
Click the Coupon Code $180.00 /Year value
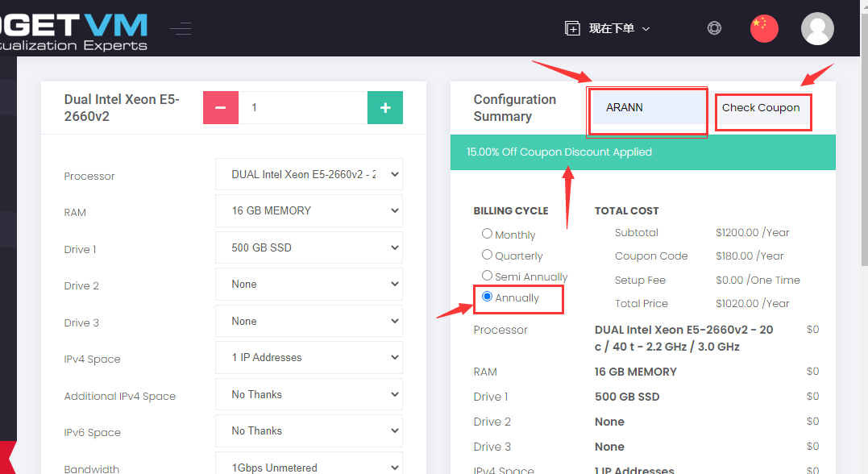[x=750, y=256]
